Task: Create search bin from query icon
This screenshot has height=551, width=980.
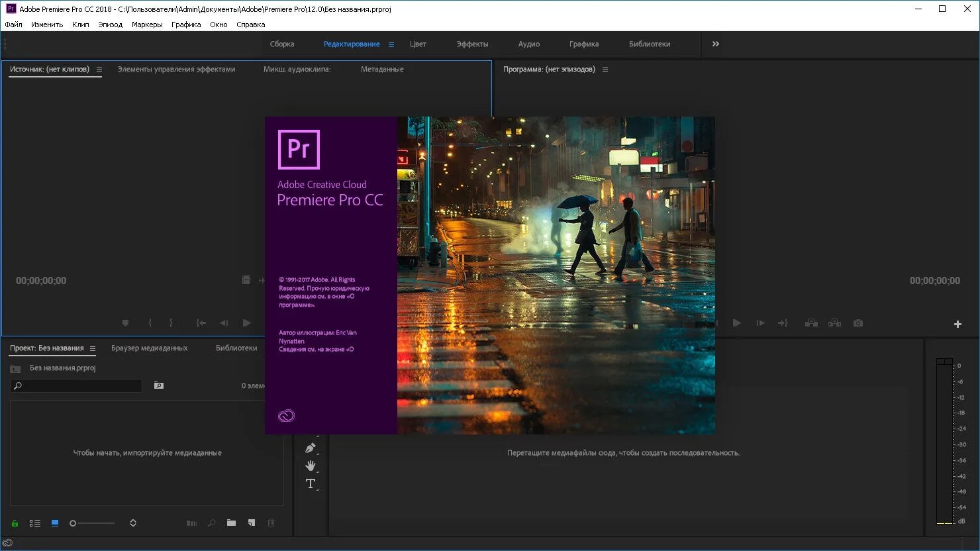Action: point(159,385)
